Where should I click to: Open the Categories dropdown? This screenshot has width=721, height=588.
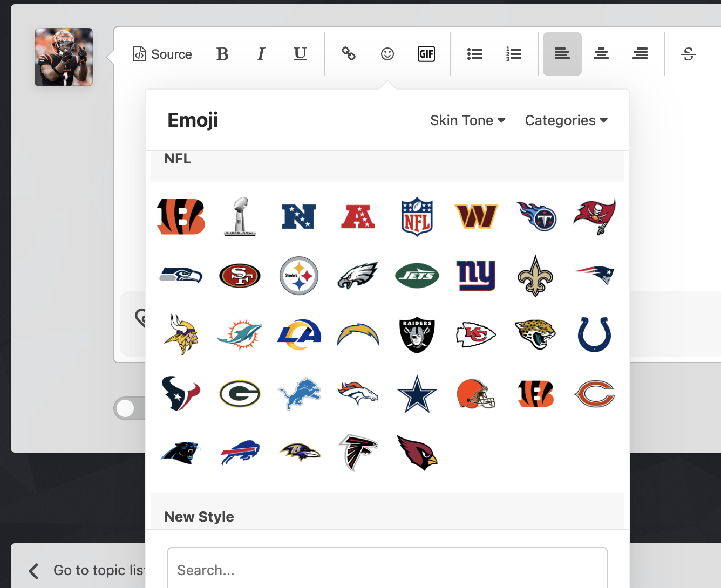tap(566, 120)
